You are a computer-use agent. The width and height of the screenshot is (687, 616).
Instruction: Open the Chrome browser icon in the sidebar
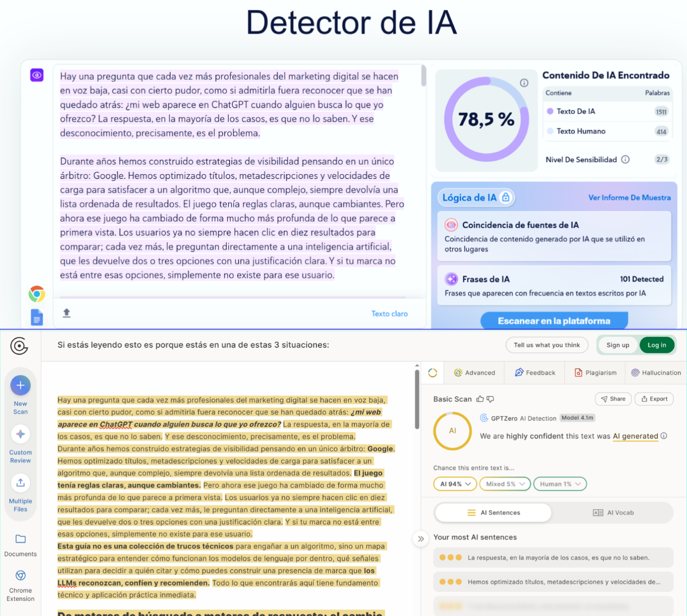37,294
